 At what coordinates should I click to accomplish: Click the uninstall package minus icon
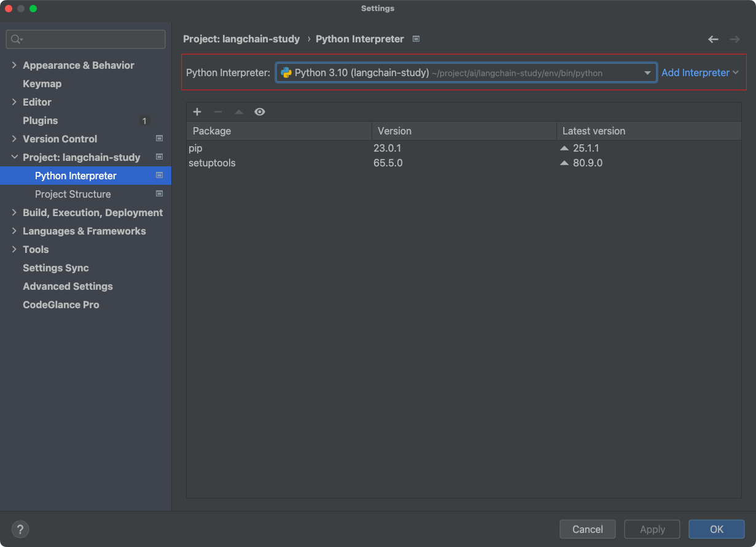coord(217,112)
